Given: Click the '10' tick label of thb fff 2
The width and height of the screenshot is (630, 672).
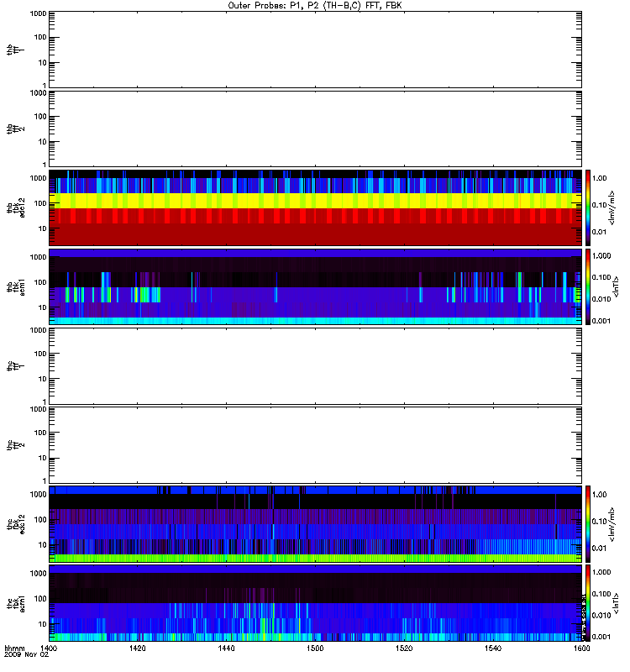Looking at the screenshot, I should pyautogui.click(x=43, y=142).
